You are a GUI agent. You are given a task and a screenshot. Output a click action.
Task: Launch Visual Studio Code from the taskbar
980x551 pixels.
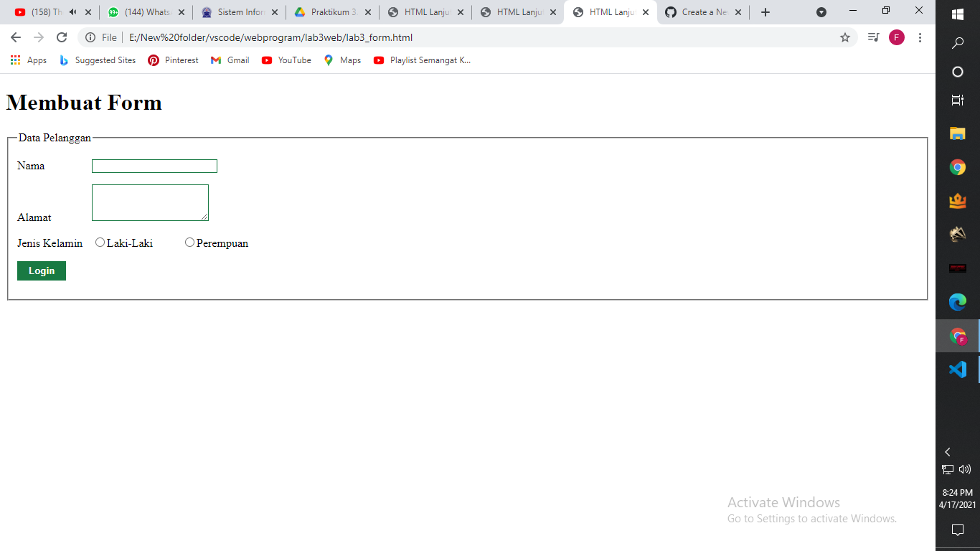pos(957,369)
